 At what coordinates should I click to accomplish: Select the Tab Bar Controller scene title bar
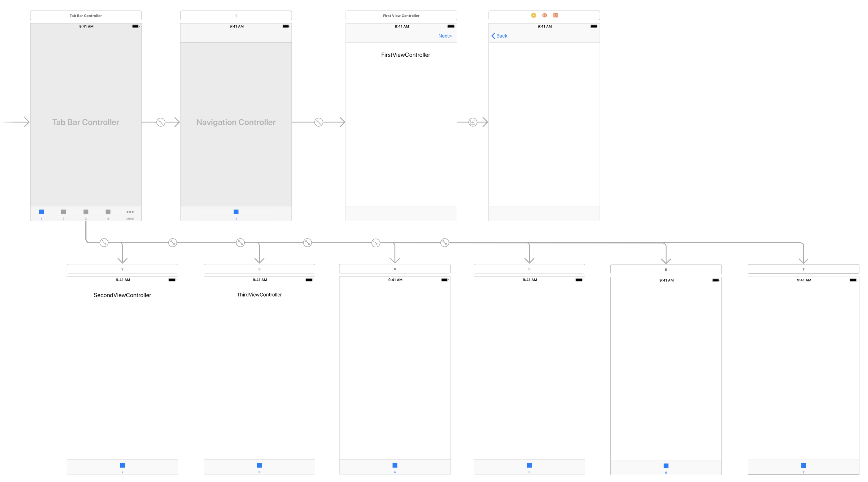coord(86,16)
